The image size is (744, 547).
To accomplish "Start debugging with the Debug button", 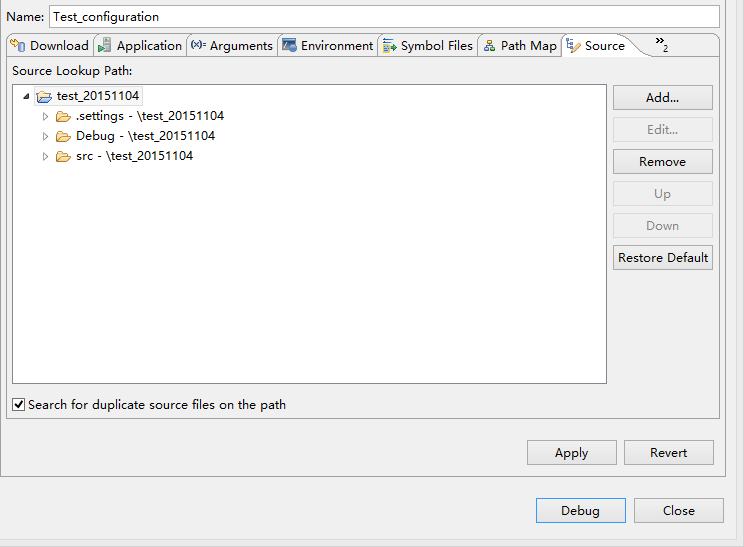I will 580,510.
